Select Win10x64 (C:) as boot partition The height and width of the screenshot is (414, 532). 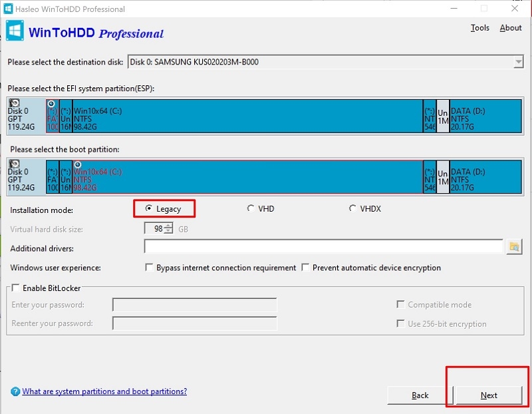pyautogui.click(x=247, y=177)
